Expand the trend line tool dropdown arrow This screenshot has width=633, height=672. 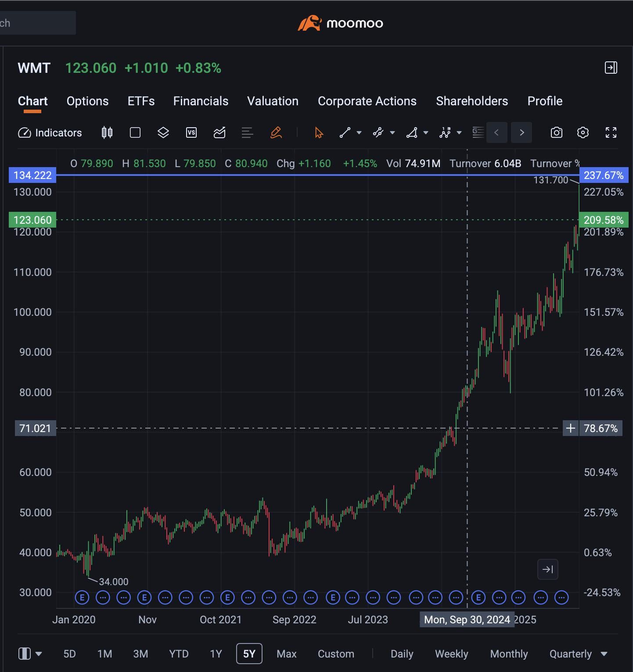click(x=359, y=132)
